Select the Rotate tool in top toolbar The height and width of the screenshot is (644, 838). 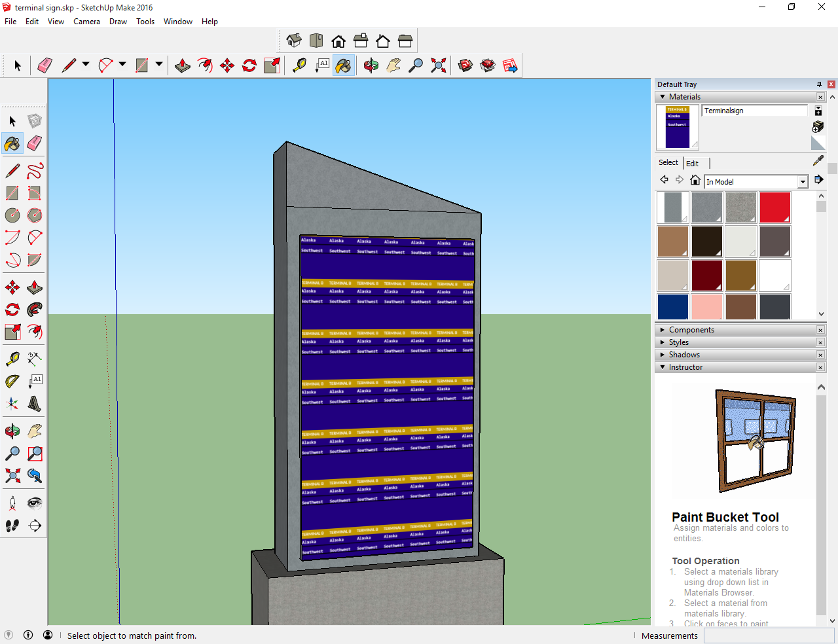click(x=249, y=65)
